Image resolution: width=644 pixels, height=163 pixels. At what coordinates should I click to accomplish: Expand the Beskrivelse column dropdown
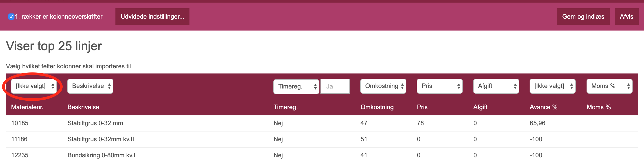90,86
